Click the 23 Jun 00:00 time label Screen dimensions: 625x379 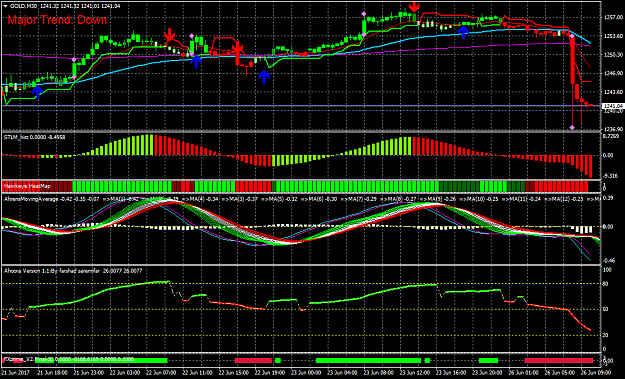tap(306, 373)
